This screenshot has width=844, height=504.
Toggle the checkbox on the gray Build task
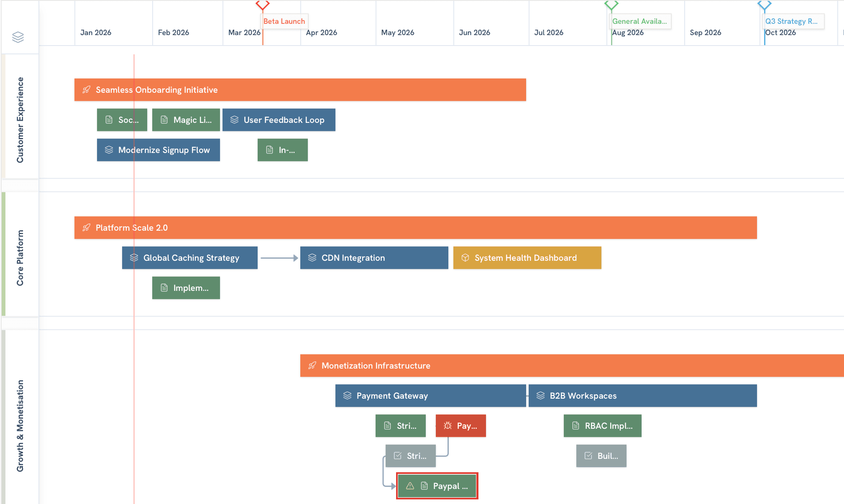(x=588, y=456)
